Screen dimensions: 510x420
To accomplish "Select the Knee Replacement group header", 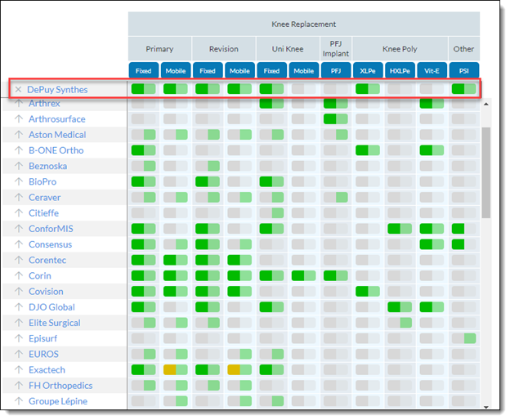I will click(304, 24).
